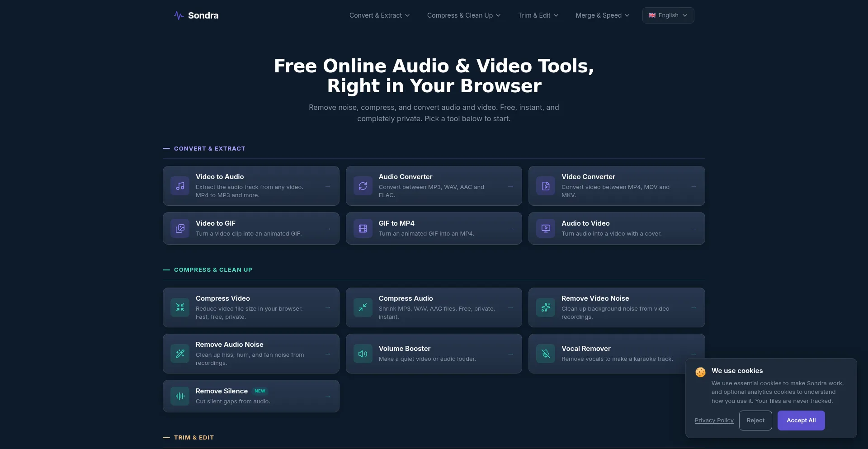Click the Compress Video shrink icon
The image size is (868, 449).
[180, 307]
